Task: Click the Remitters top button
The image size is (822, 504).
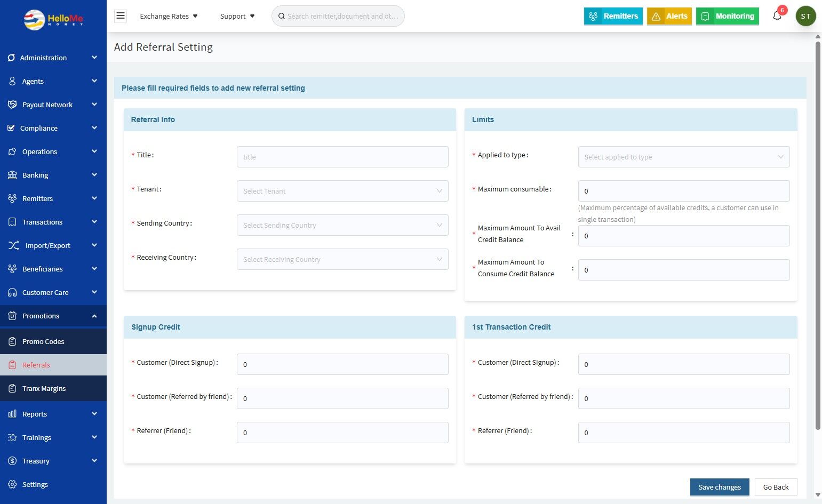Action: 613,16
